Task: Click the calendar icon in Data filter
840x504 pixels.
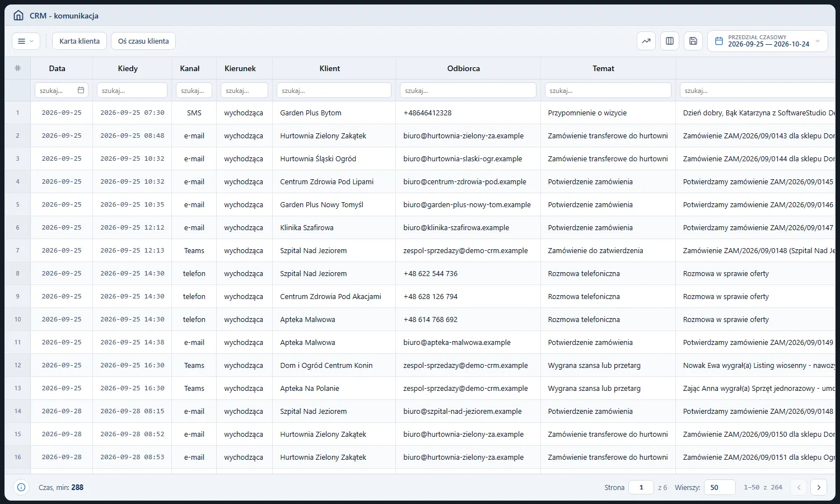Action: click(81, 90)
